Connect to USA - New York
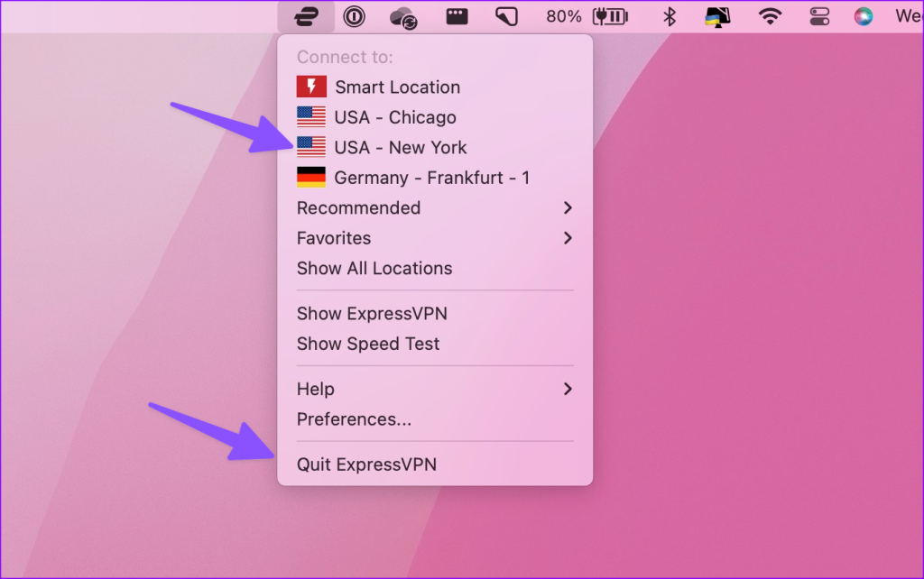Viewport: 924px width, 579px height. tap(435, 147)
